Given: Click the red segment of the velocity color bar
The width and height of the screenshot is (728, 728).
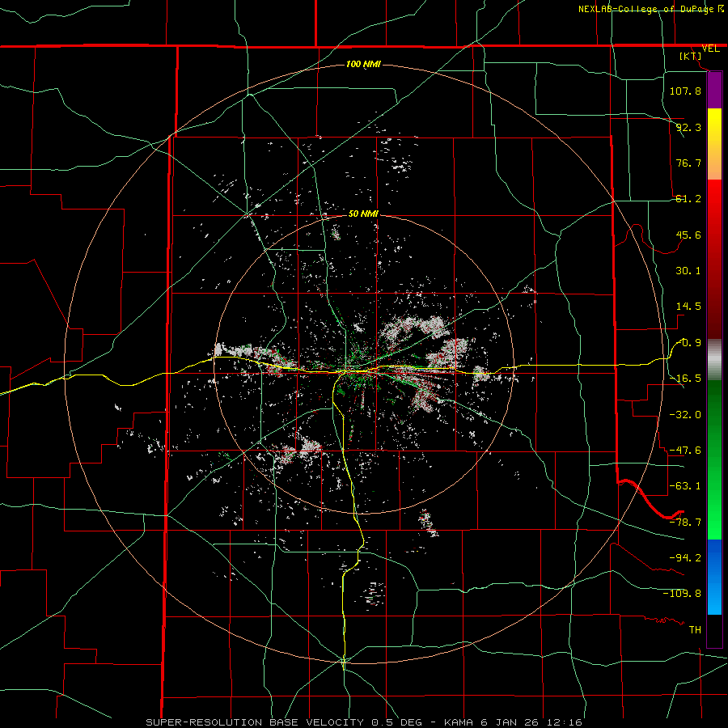Looking at the screenshot, I should pos(714,259).
